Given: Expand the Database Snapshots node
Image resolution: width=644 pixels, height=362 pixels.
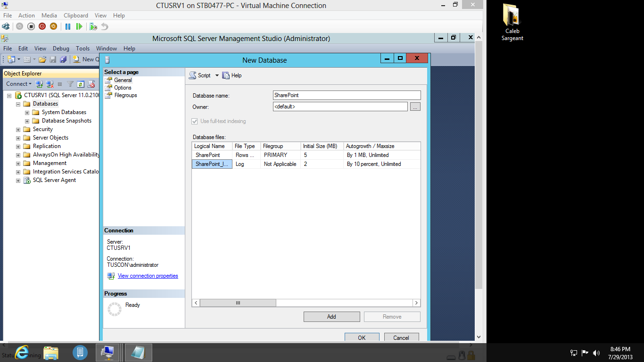Looking at the screenshot, I should pos(27,121).
